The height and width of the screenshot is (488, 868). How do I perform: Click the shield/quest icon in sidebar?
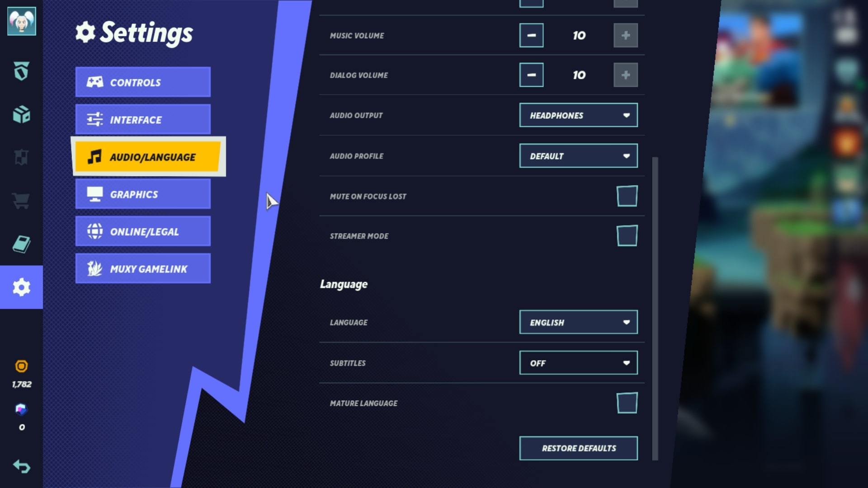coord(21,71)
